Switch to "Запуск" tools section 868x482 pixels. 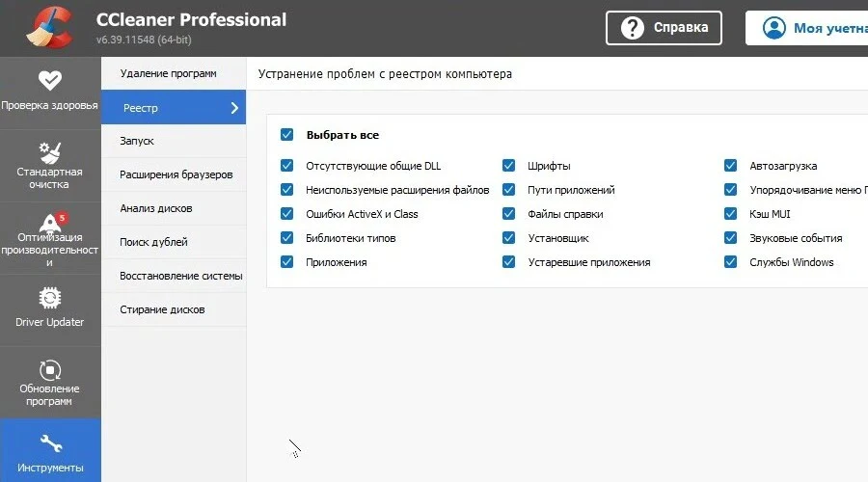click(x=137, y=141)
